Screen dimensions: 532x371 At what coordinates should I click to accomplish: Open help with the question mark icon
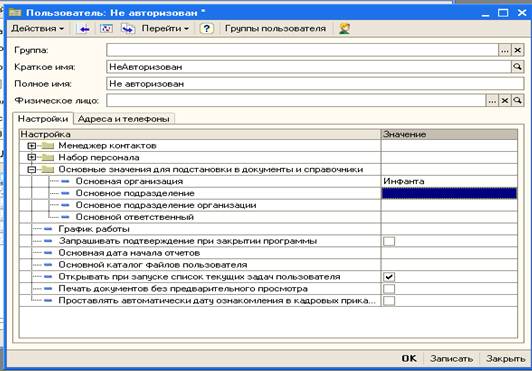(x=206, y=29)
